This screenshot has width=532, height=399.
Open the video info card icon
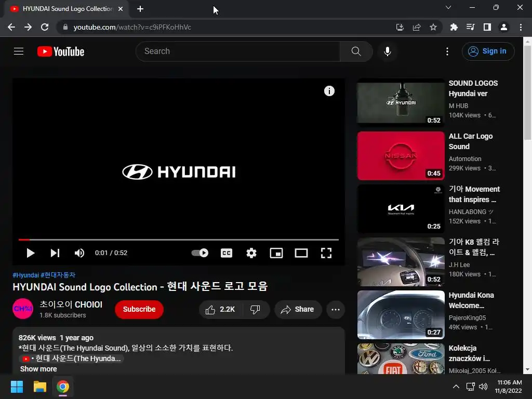click(x=329, y=91)
